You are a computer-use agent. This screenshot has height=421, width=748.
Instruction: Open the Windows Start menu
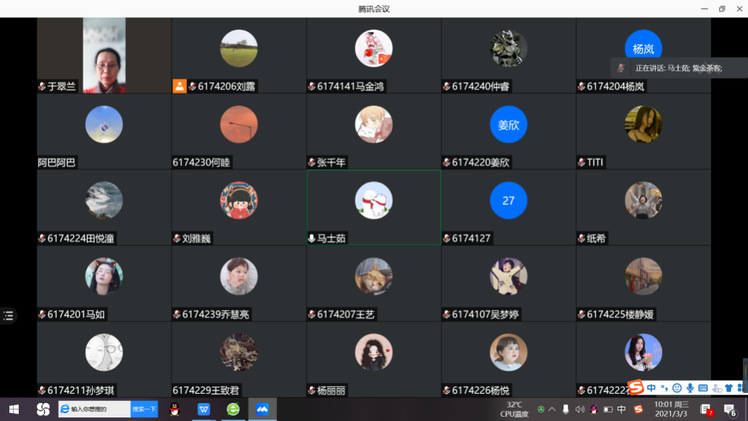[14, 409]
